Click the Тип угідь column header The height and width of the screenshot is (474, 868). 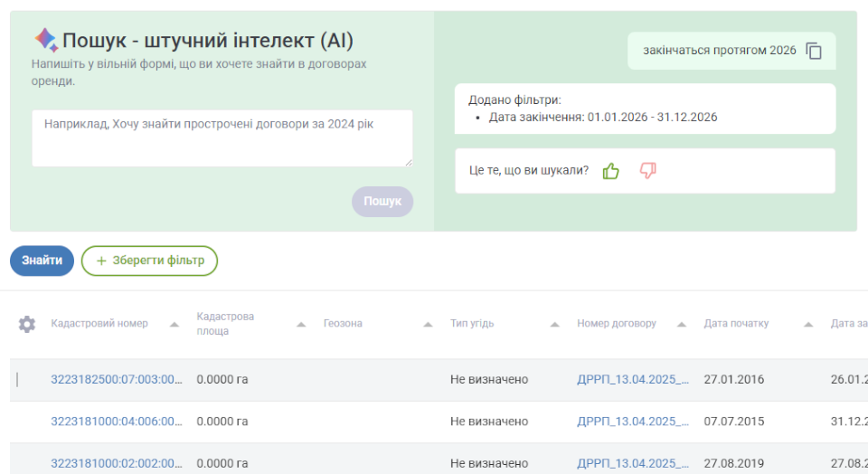pos(472,323)
